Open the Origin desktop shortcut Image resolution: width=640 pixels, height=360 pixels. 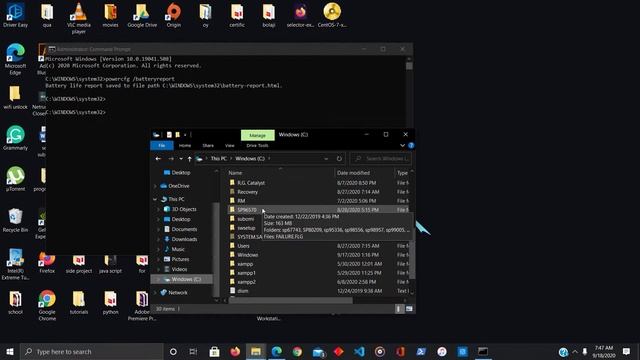click(173, 15)
